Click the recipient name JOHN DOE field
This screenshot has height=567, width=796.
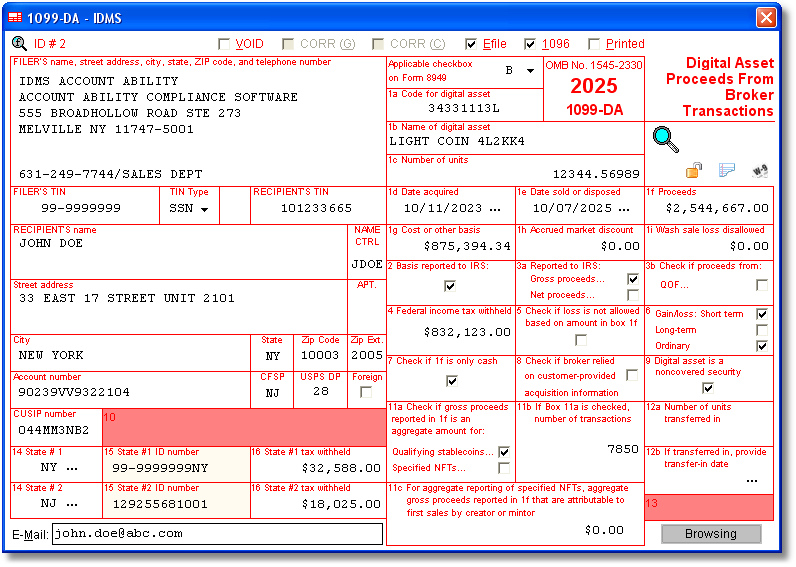(179, 244)
